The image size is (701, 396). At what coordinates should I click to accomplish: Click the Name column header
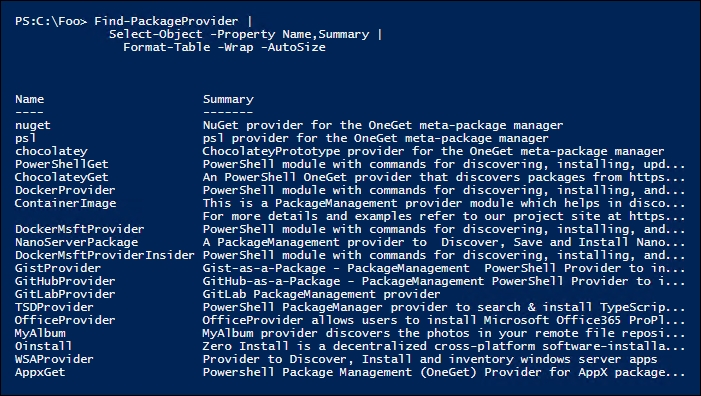[x=30, y=99]
